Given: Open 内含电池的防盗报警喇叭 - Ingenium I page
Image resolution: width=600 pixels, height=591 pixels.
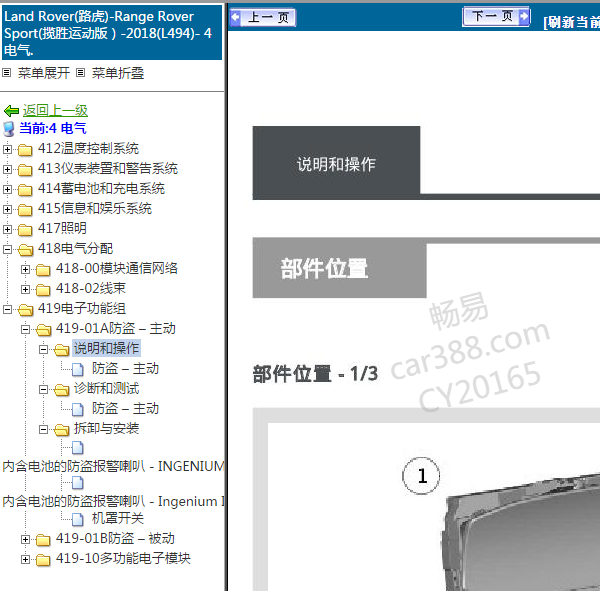Looking at the screenshot, I should (113, 501).
